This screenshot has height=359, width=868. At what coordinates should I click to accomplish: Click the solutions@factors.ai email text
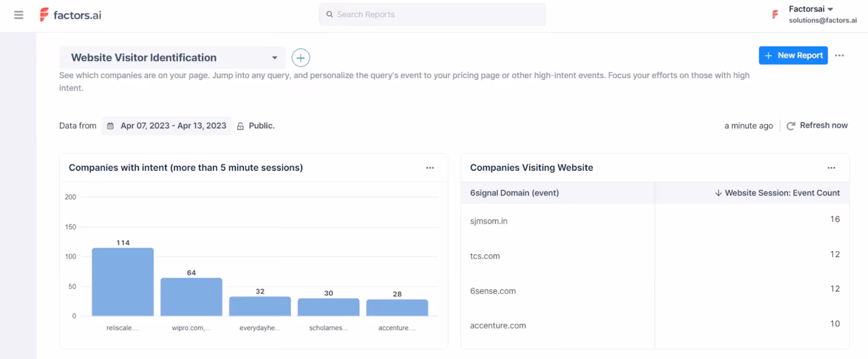[x=823, y=21]
